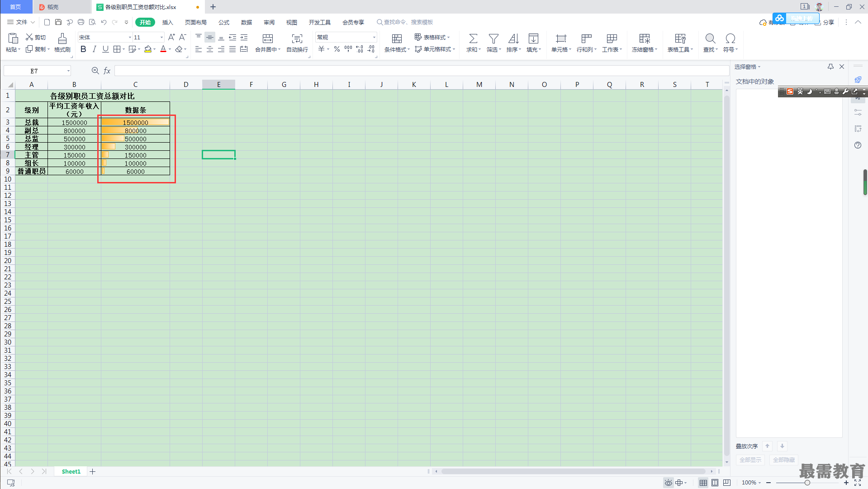
Task: Click the insert function fx icon
Action: click(107, 71)
